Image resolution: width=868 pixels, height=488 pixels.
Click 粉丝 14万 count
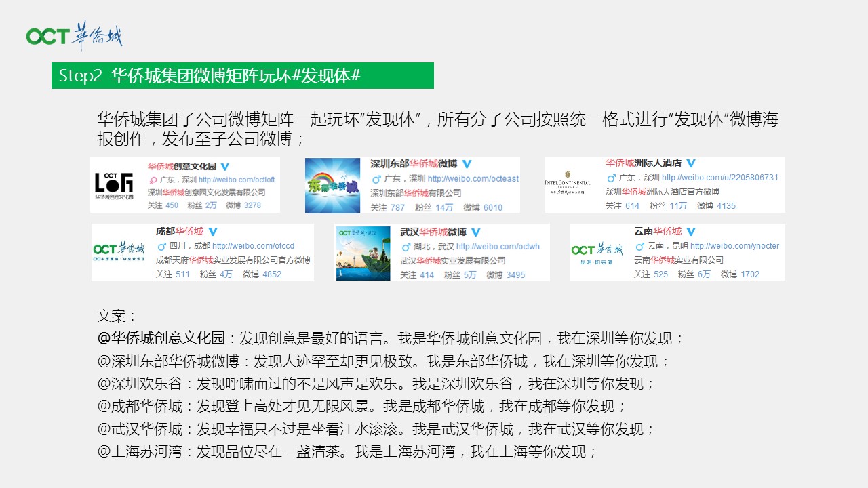[x=434, y=208]
